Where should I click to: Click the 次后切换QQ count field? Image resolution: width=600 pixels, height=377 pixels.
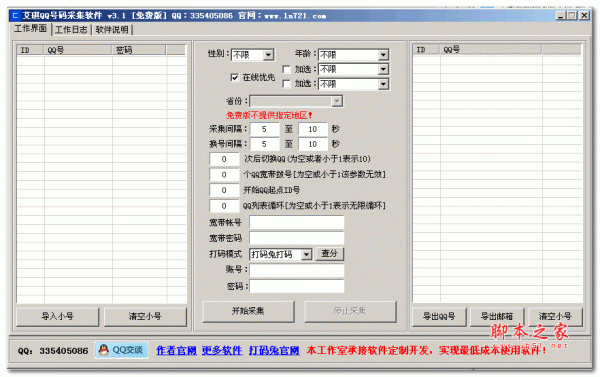(x=224, y=159)
